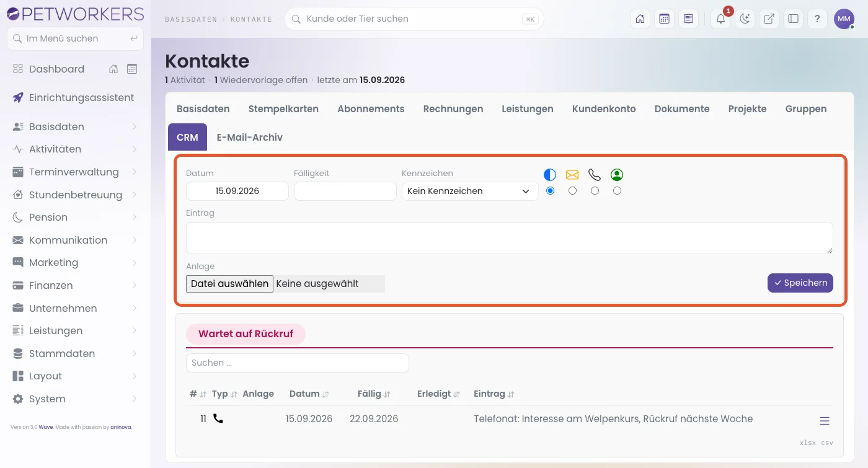
Task: Sort table by Erledigt column
Action: coord(439,394)
